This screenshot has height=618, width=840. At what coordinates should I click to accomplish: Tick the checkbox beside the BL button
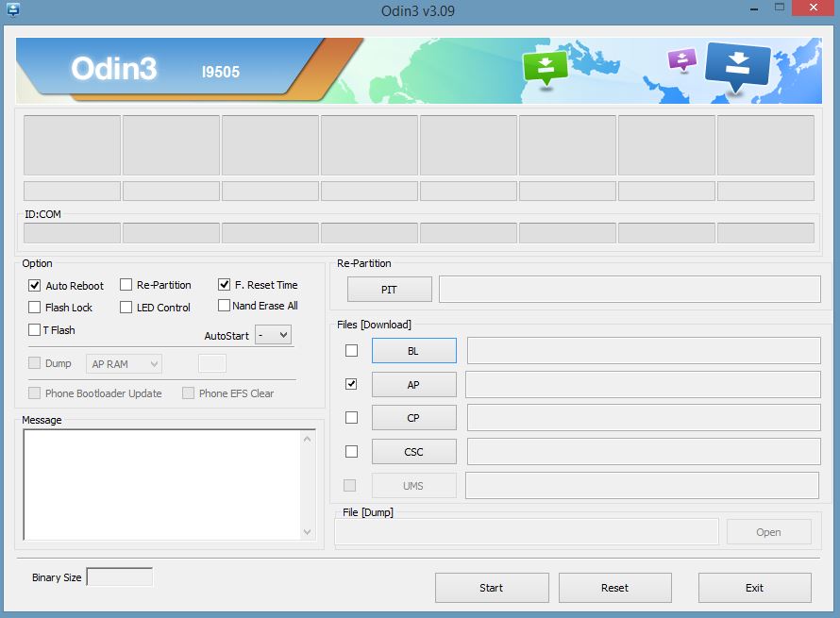pos(351,350)
